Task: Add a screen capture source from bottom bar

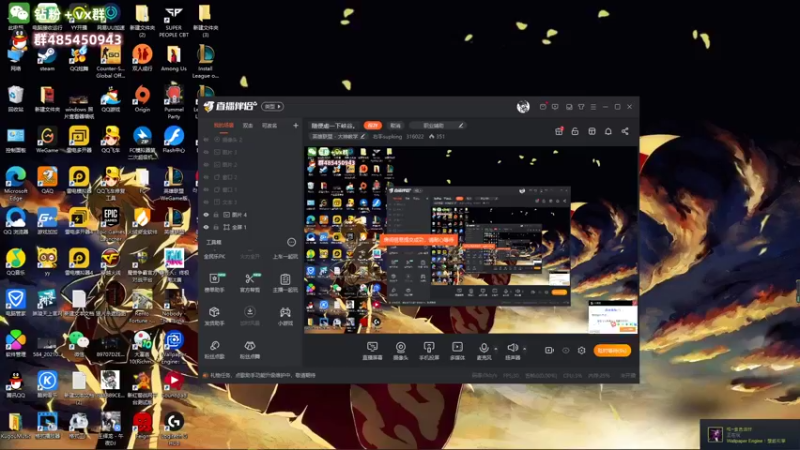Action: (372, 351)
